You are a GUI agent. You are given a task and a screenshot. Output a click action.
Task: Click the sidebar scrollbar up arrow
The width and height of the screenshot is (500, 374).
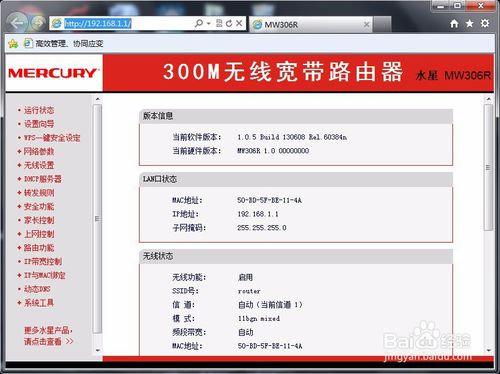[x=97, y=99]
